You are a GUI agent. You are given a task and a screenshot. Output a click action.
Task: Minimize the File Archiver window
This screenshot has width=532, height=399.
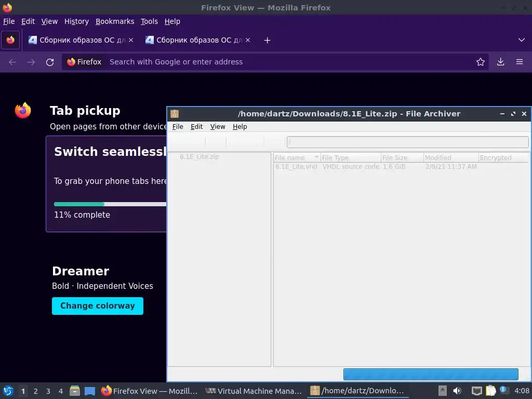coord(502,114)
